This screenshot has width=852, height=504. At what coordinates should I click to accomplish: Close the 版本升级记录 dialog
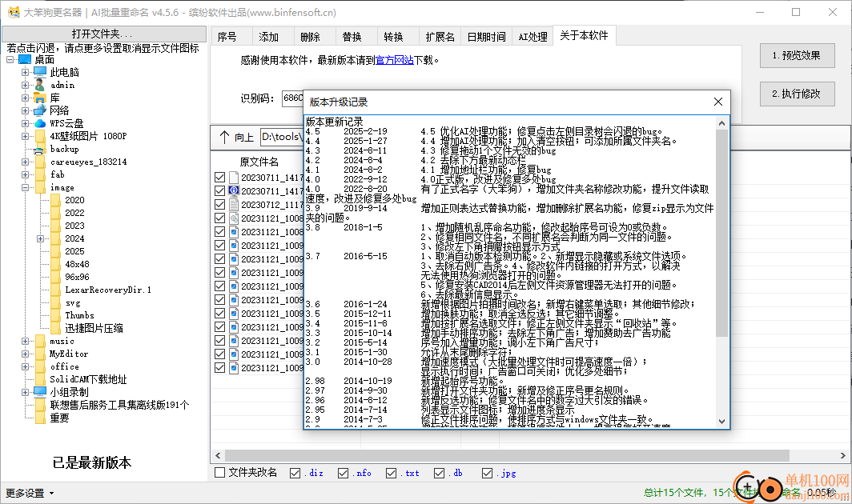(717, 102)
